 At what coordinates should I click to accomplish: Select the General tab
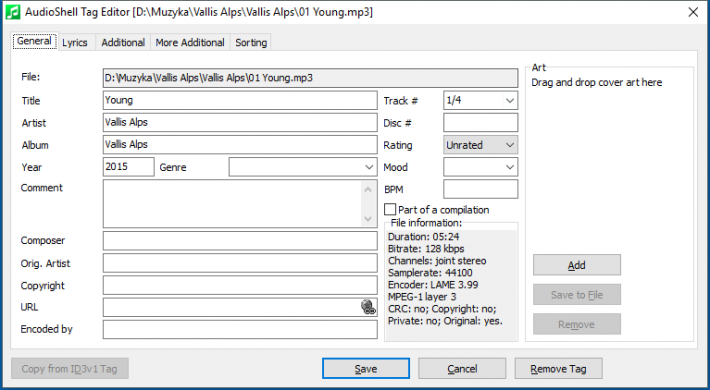tap(34, 41)
